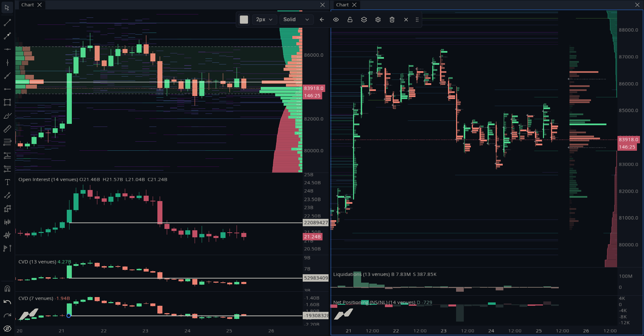Click the Open Interest (14 venues) label
Image resolution: width=644 pixels, height=336 pixels.
(48, 180)
